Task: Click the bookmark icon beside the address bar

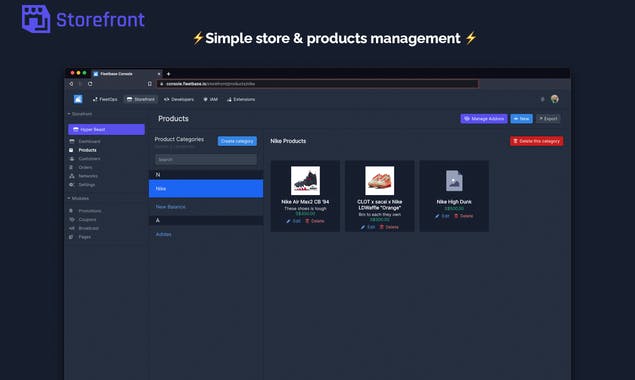Action: click(149, 84)
